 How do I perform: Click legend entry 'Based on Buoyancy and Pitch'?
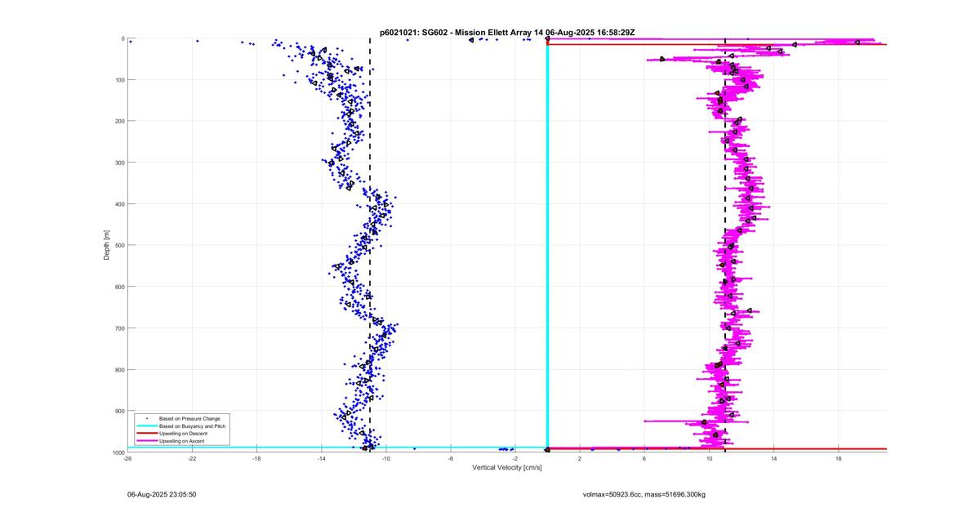coord(192,426)
